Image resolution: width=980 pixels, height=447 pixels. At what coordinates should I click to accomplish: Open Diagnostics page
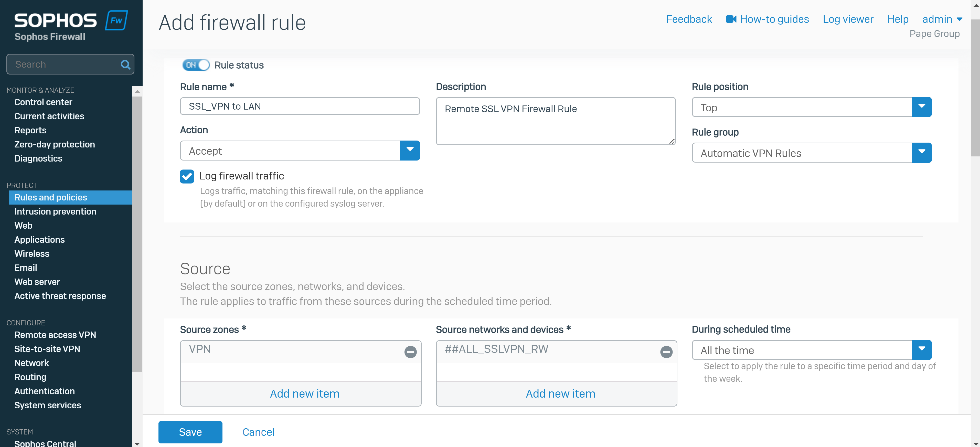click(x=38, y=158)
